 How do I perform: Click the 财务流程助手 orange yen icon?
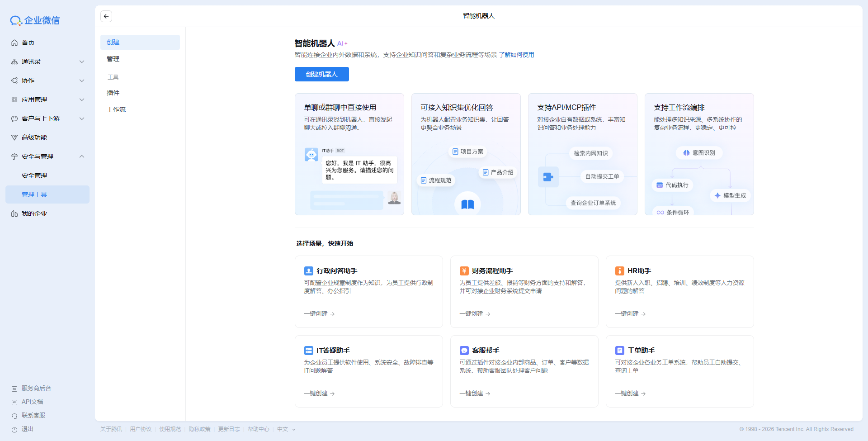coord(464,271)
